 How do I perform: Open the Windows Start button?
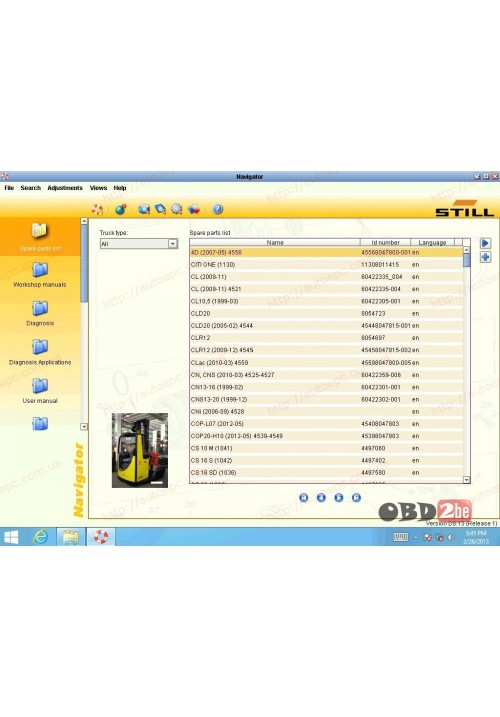click(x=11, y=537)
